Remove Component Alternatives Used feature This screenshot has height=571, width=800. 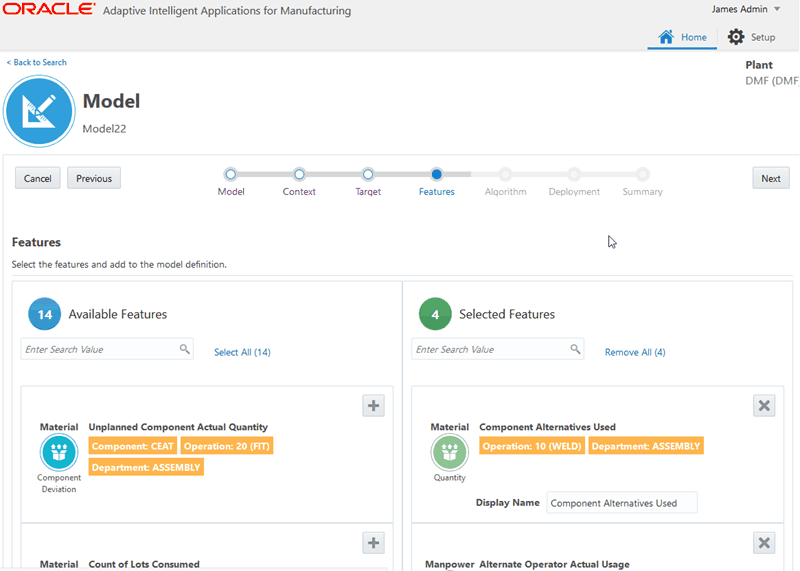click(764, 405)
